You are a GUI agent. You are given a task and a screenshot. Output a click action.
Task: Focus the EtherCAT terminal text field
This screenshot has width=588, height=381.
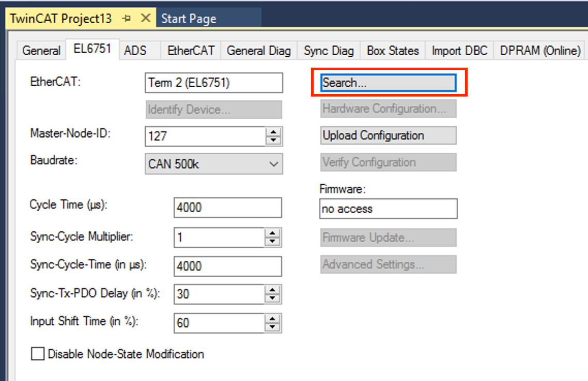coord(214,83)
